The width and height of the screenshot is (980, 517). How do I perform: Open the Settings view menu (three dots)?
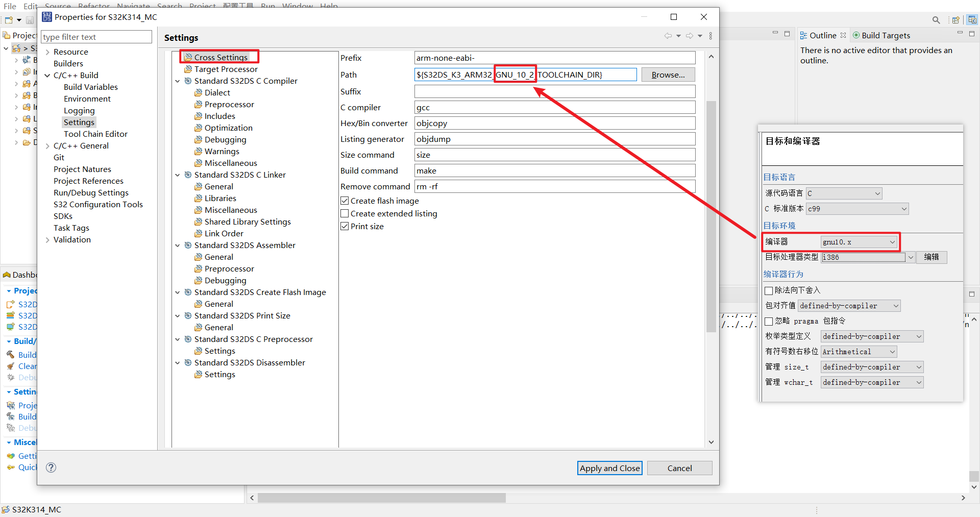tap(710, 36)
